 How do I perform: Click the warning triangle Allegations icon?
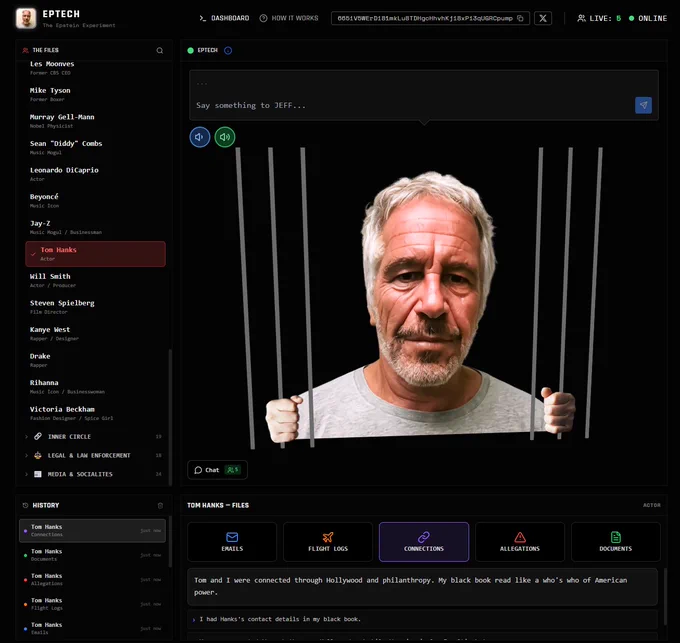click(520, 537)
